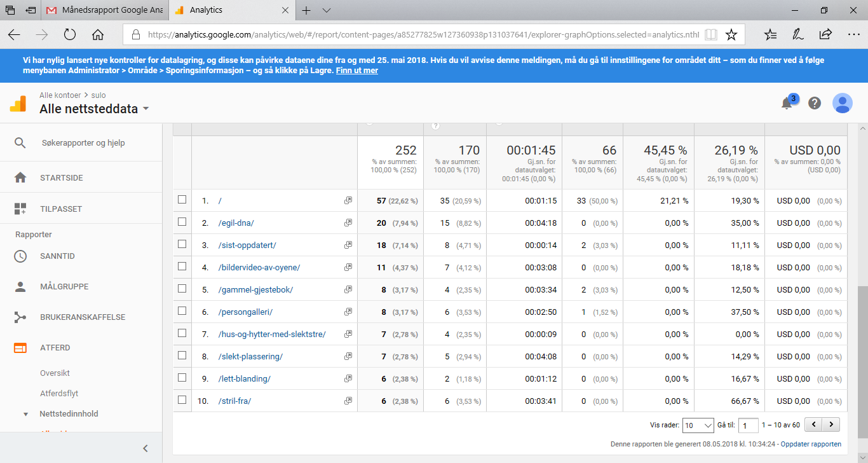The width and height of the screenshot is (868, 463).
Task: Click the Google Analytics logo
Action: point(18,103)
